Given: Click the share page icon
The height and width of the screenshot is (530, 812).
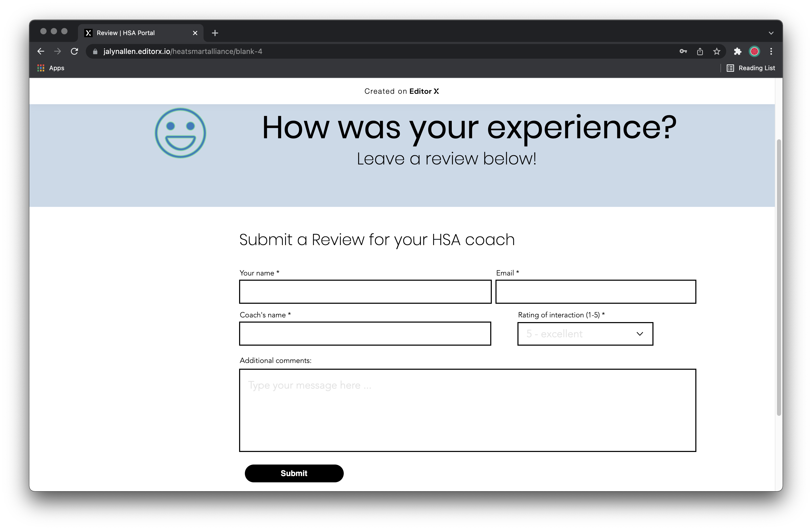Looking at the screenshot, I should [700, 51].
